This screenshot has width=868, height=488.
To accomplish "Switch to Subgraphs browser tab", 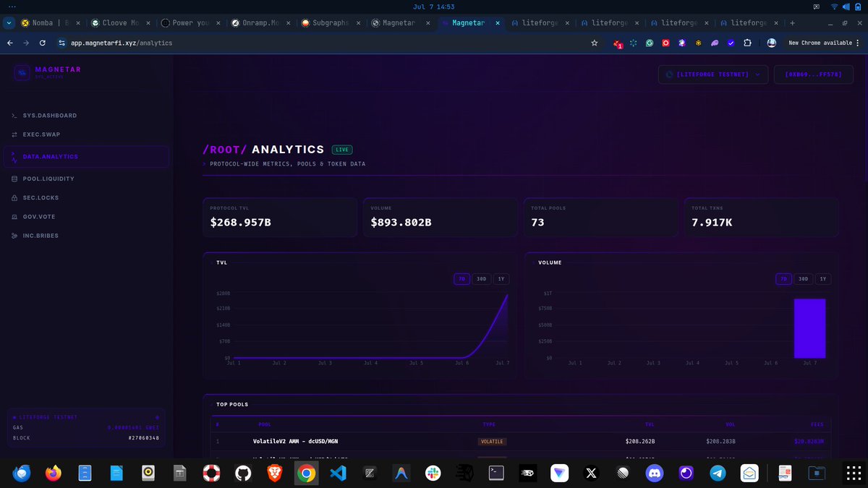I will point(330,22).
